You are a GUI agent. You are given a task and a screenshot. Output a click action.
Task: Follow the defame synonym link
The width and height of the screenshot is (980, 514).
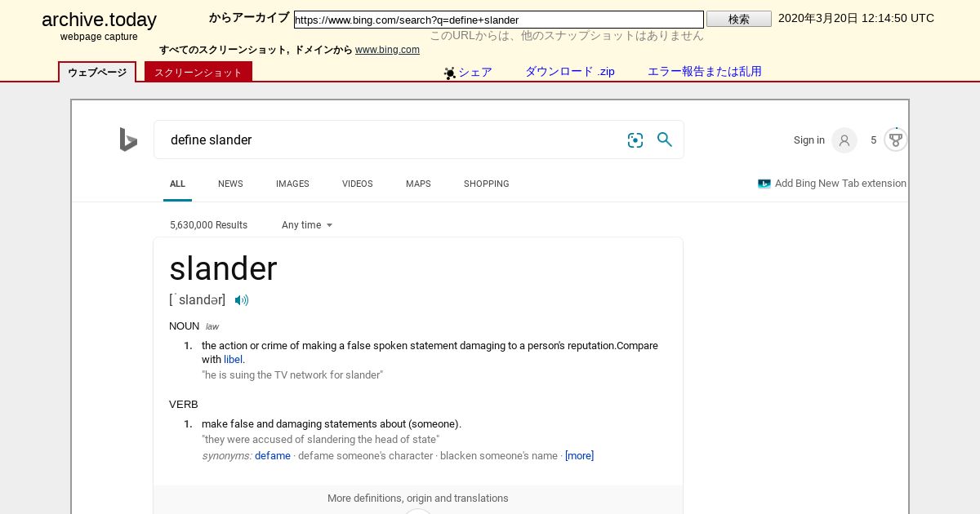pyautogui.click(x=273, y=456)
